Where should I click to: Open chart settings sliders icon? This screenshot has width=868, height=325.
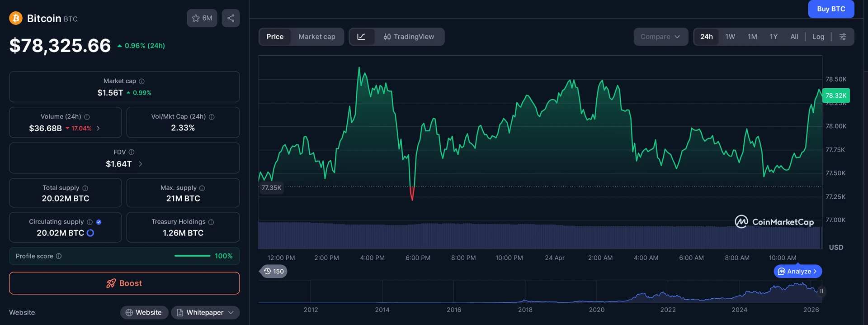coord(843,37)
